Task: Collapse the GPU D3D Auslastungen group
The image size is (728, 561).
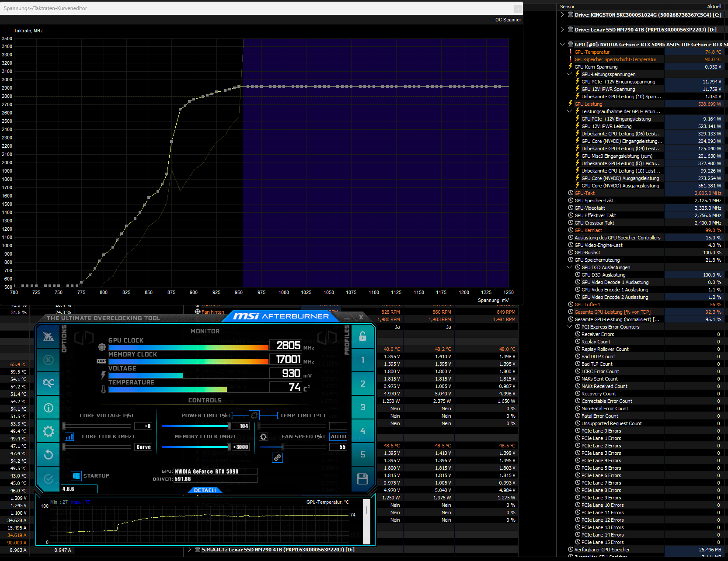Action: pyautogui.click(x=569, y=267)
